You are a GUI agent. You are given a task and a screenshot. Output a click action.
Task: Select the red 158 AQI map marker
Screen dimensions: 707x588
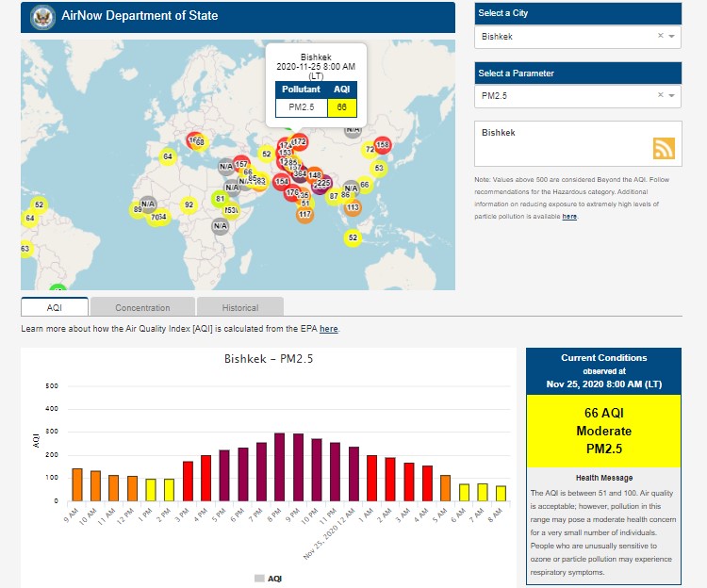pos(382,145)
